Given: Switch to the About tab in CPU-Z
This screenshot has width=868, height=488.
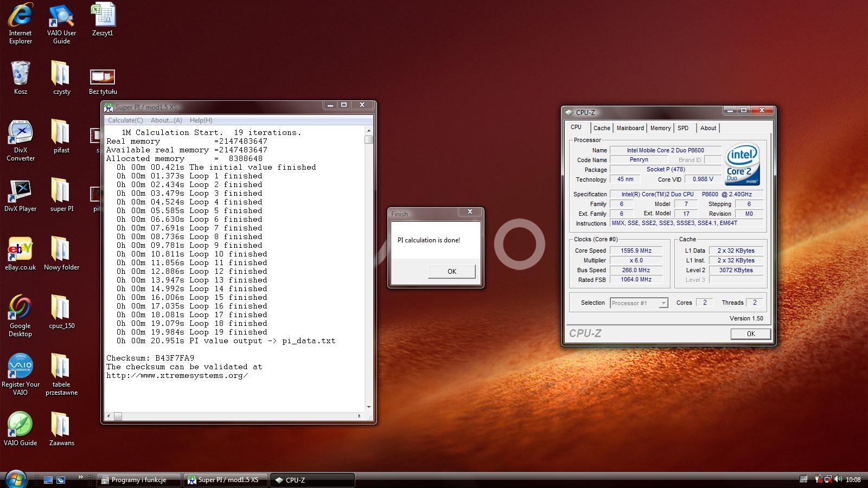Looking at the screenshot, I should pyautogui.click(x=708, y=128).
